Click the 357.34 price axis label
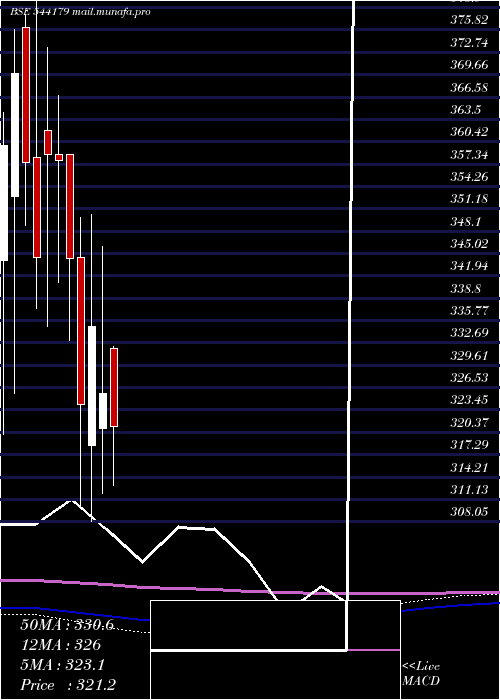 click(469, 154)
